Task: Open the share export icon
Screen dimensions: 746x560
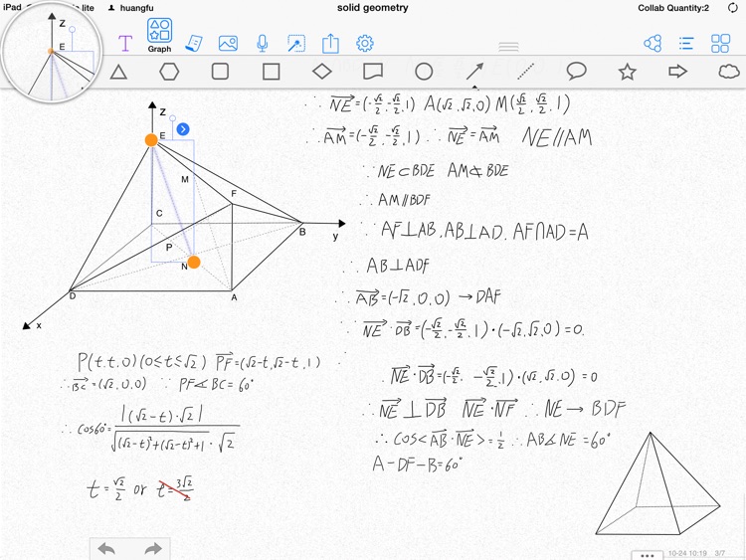Action: pyautogui.click(x=330, y=44)
